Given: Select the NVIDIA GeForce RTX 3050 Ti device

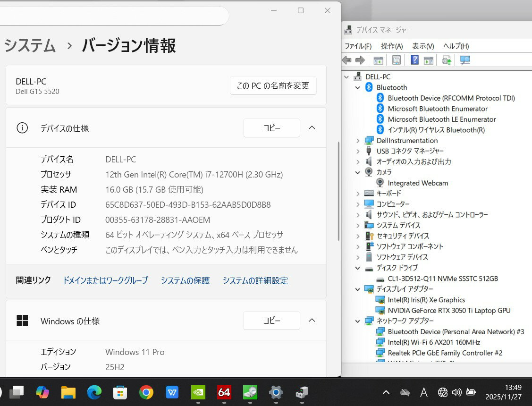Looking at the screenshot, I should [448, 310].
